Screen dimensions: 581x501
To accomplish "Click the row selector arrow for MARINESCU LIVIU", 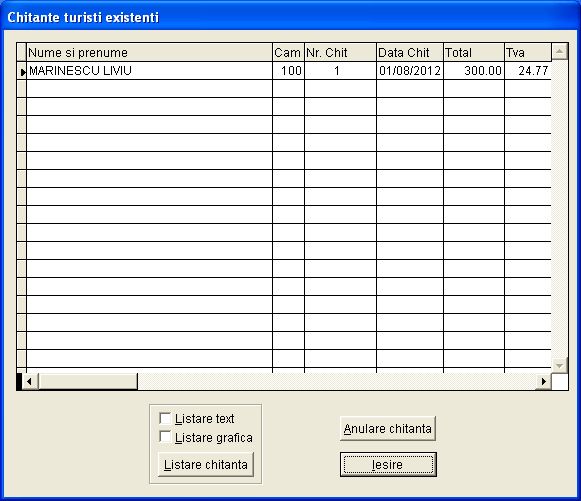I will click(x=22, y=71).
